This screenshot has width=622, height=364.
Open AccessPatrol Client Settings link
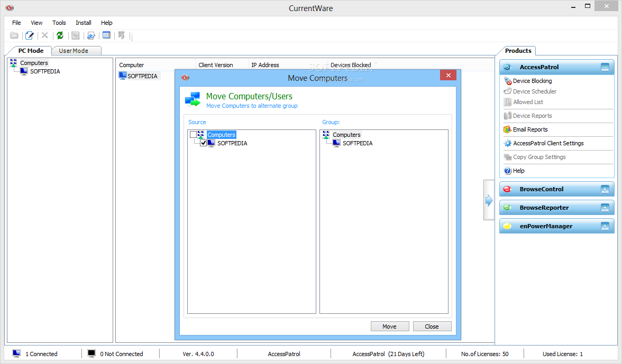(x=548, y=143)
